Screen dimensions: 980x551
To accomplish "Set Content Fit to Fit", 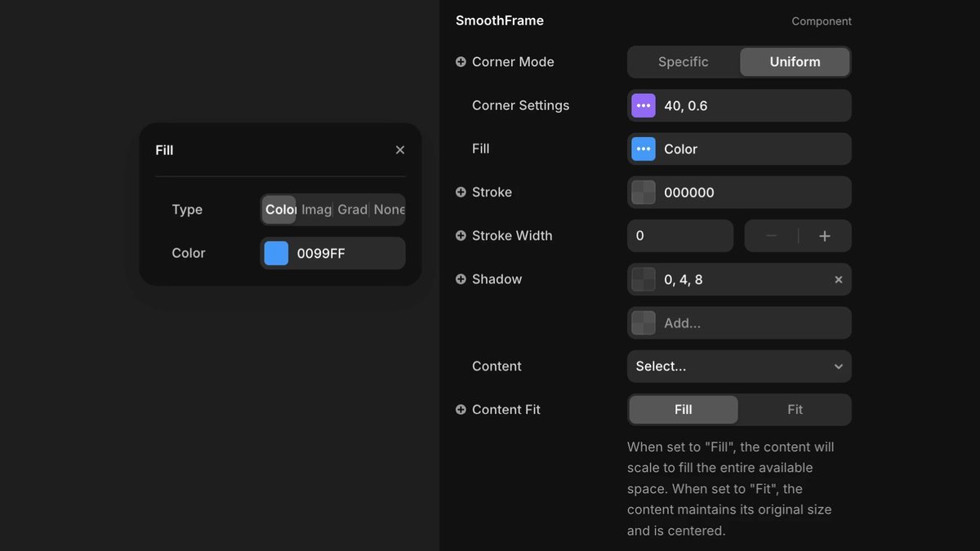I will (x=795, y=410).
